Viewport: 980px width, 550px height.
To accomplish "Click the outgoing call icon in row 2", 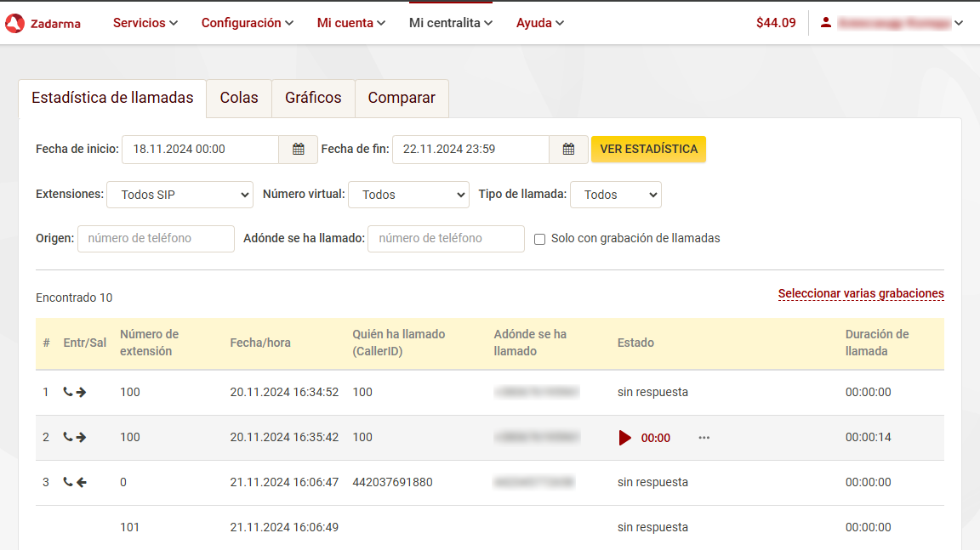I will tap(74, 437).
